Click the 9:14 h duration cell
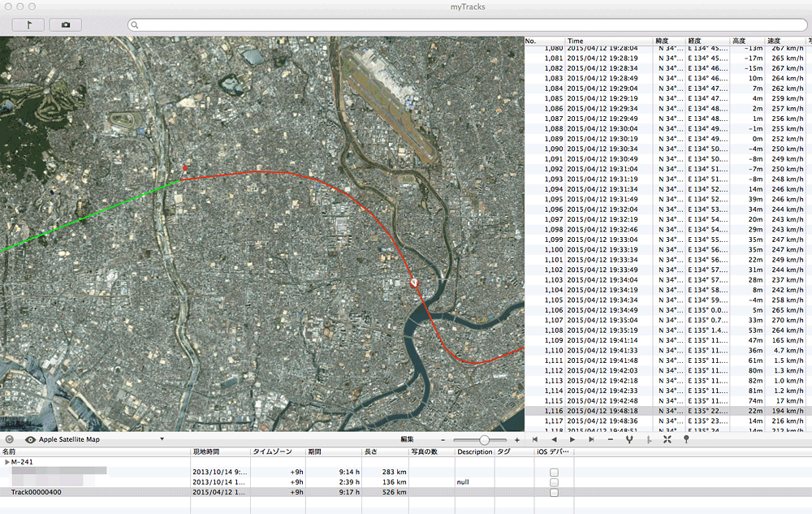812x514 pixels. (349, 472)
